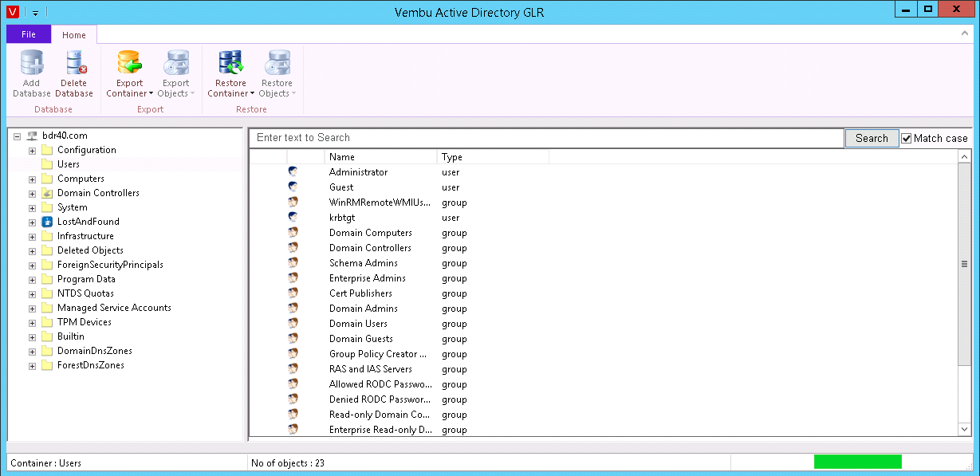
Task: Open the Export Container dropdown arrow
Action: point(151,94)
